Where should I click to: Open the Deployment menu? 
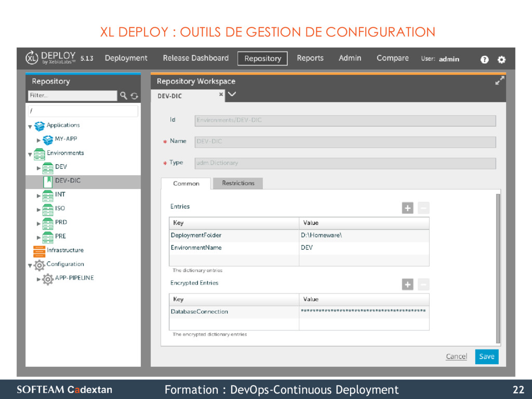(x=126, y=58)
